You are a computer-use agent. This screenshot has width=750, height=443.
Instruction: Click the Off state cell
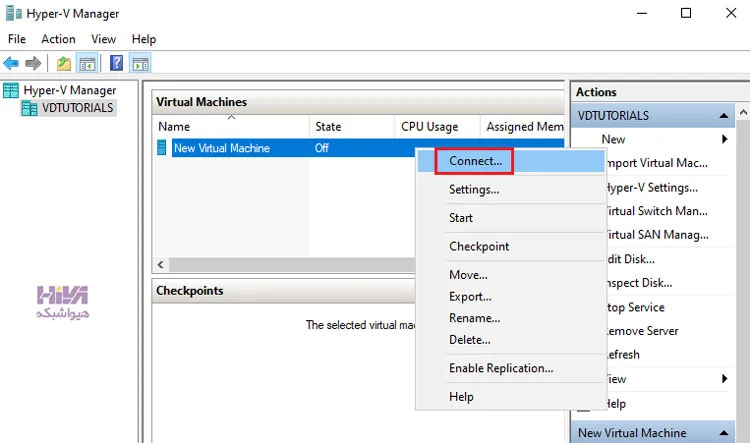click(321, 148)
